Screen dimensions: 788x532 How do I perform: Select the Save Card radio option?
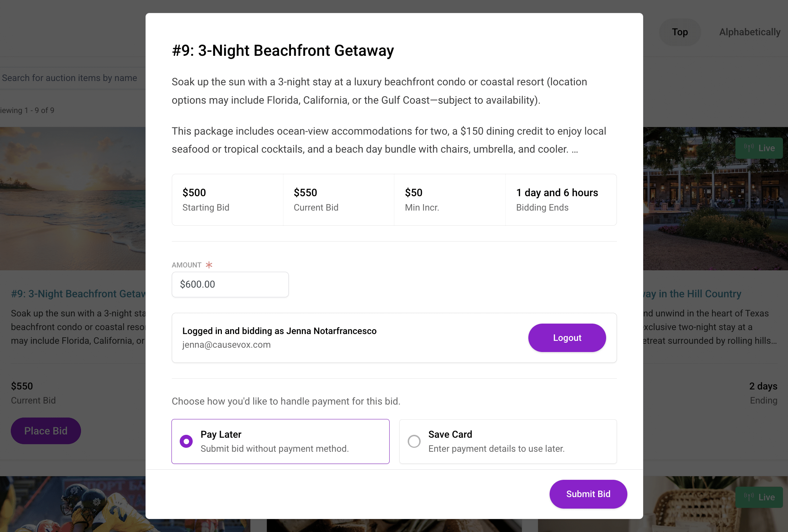(x=414, y=441)
